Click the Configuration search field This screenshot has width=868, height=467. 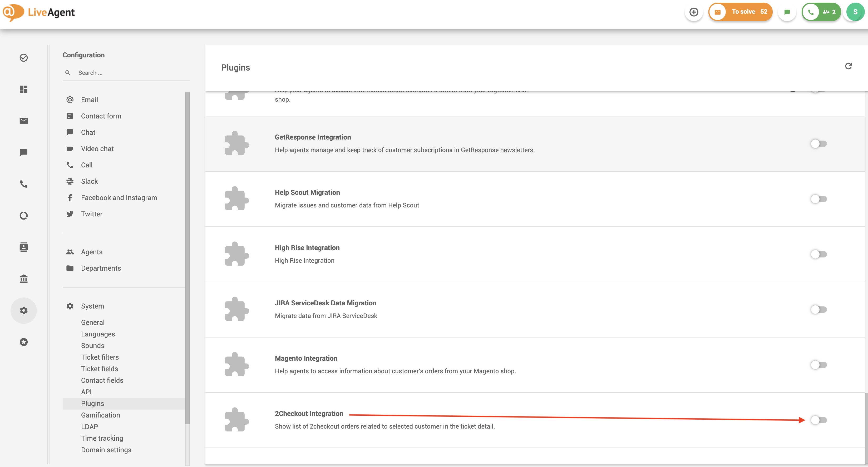pos(126,73)
